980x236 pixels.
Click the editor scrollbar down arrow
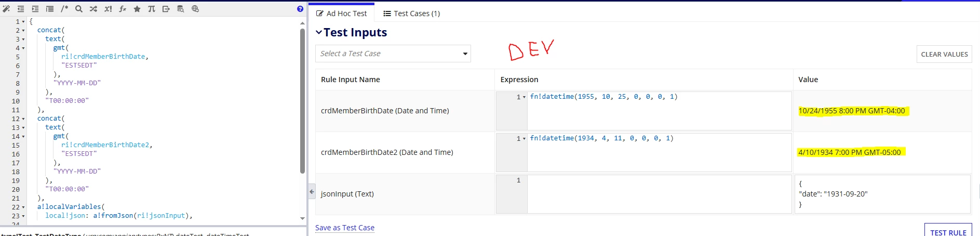(302, 218)
